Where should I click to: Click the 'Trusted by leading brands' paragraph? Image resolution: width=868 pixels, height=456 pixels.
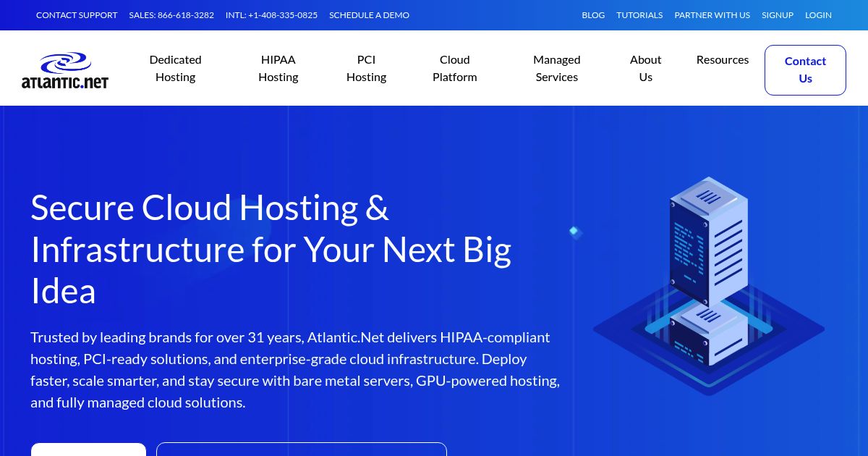295,370
